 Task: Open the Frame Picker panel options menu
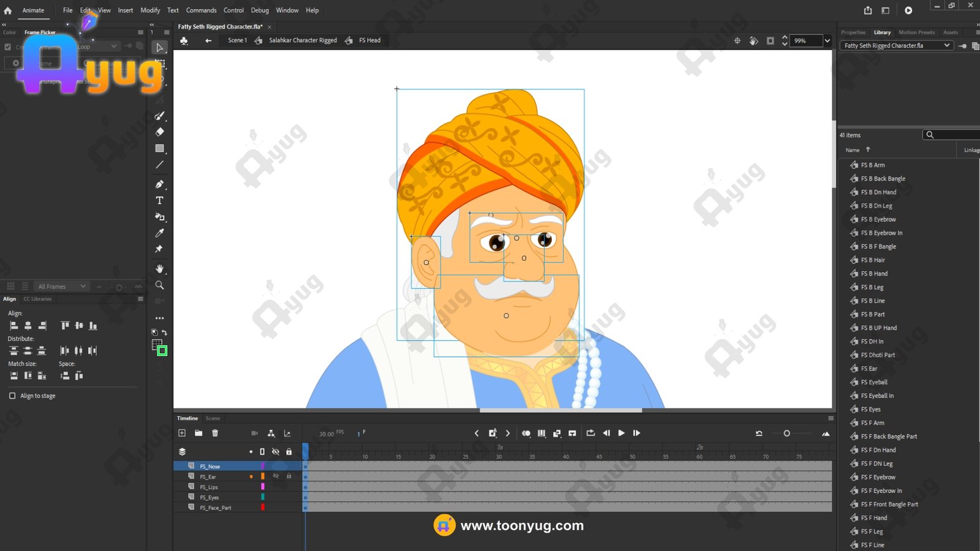(140, 32)
